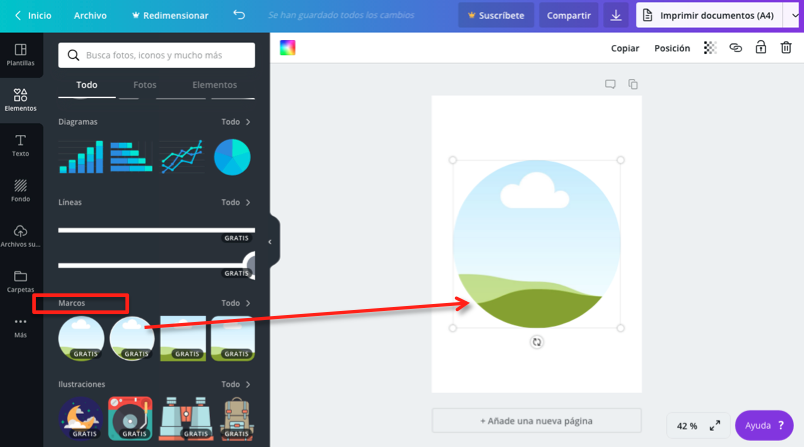
Task: Select the second white line element
Action: click(156, 266)
